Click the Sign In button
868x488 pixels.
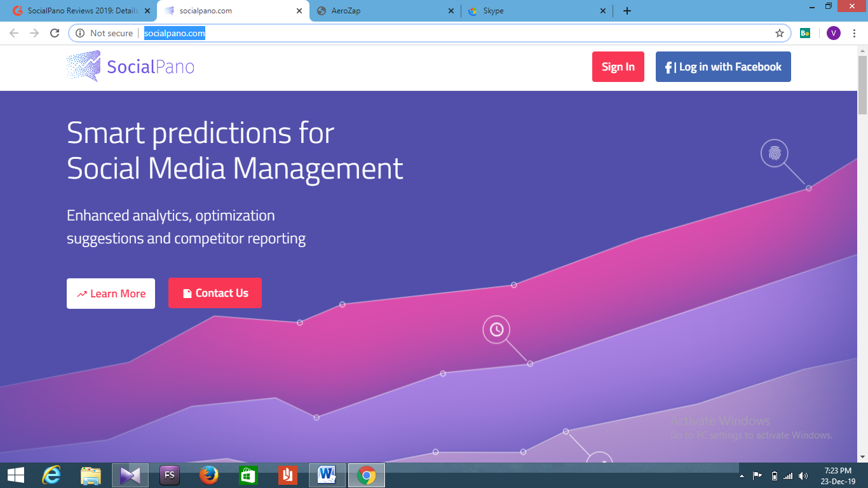618,67
